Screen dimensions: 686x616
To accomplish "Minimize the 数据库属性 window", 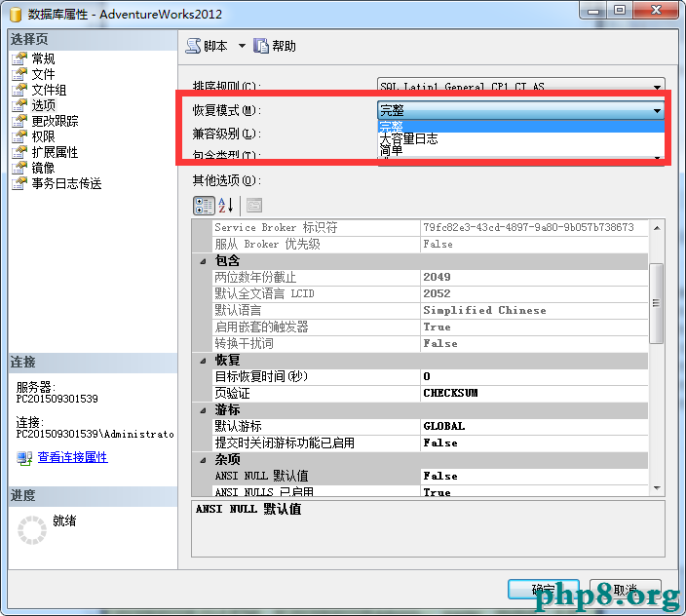I will [593, 10].
